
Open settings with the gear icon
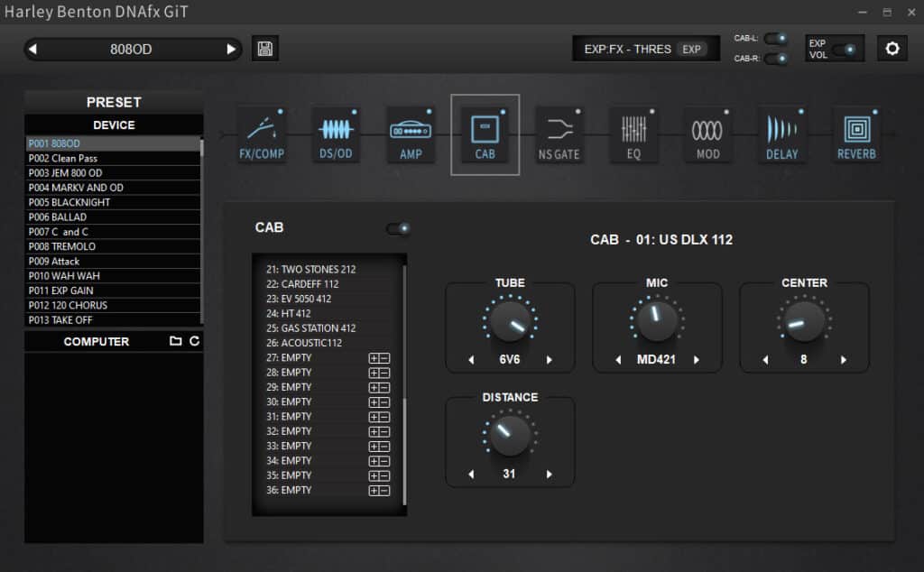(x=892, y=49)
